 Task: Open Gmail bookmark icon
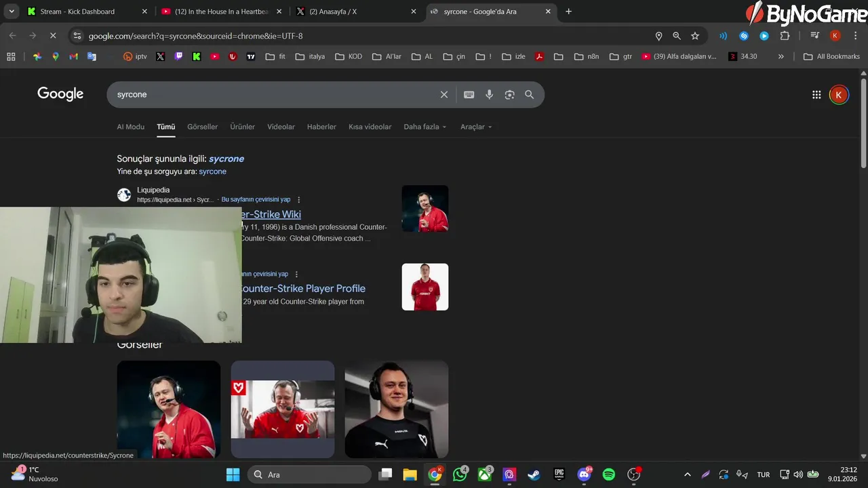[x=73, y=56]
